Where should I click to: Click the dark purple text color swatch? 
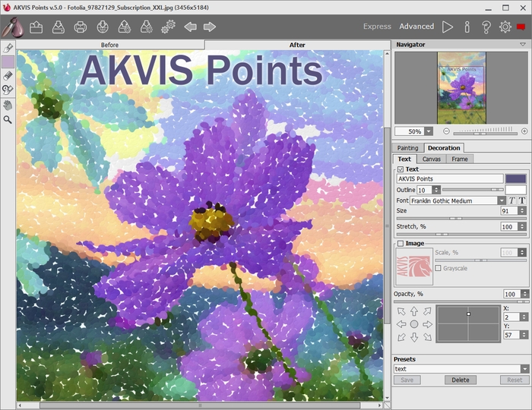516,178
